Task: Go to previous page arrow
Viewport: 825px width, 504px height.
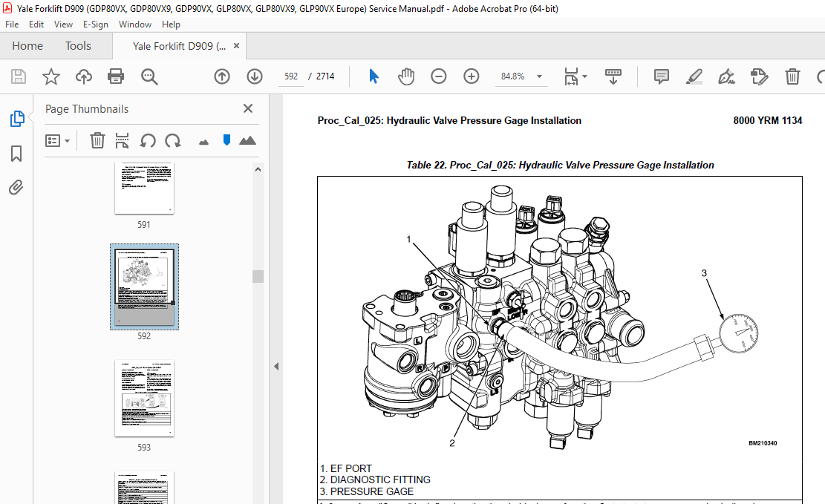Action: tap(222, 76)
